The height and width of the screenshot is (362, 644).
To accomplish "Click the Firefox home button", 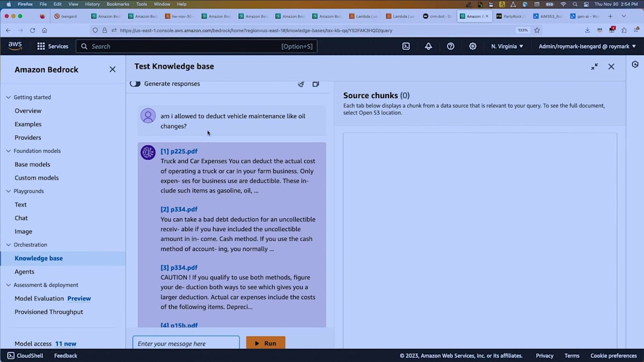I will (44, 31).
